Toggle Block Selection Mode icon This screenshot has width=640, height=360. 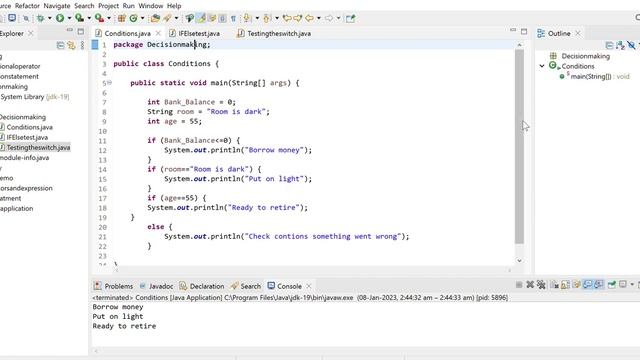(222, 18)
